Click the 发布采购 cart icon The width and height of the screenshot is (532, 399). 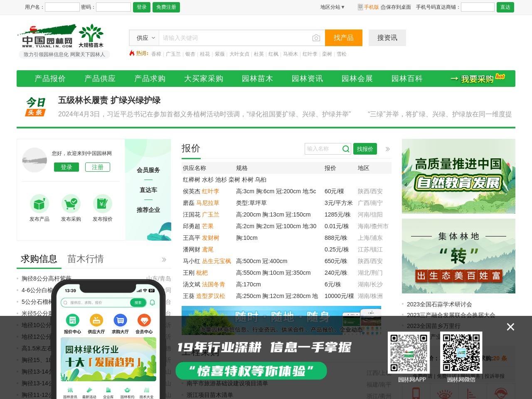71,204
